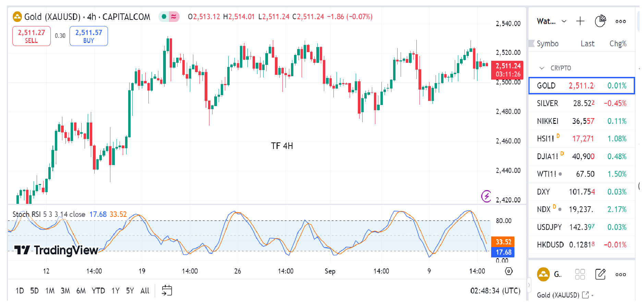Open the note editor pencil icon

coord(600,274)
